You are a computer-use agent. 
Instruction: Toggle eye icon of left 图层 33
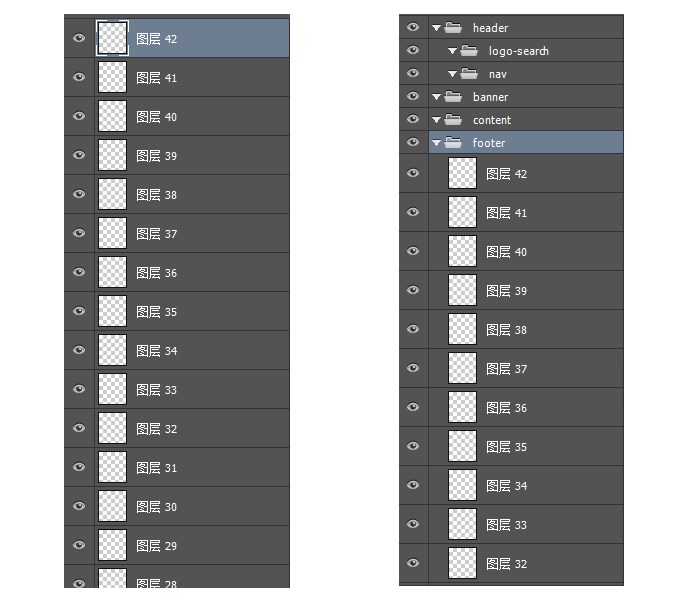[x=79, y=389]
